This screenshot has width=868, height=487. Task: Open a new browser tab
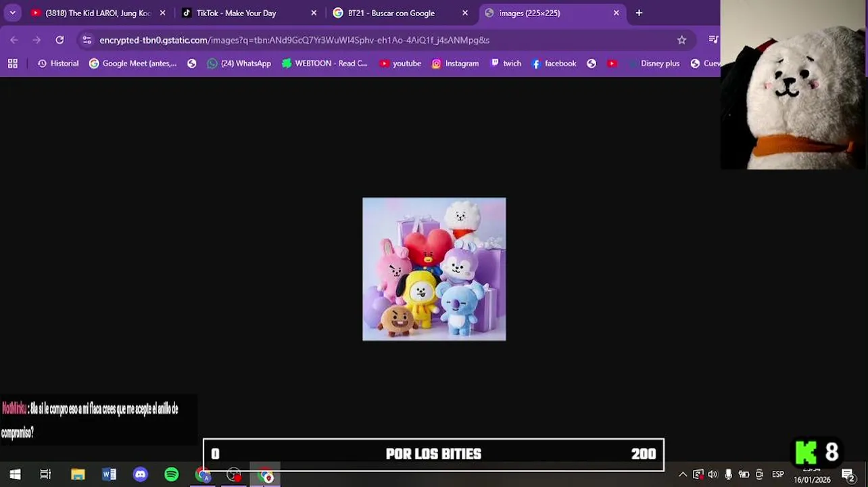pos(639,13)
